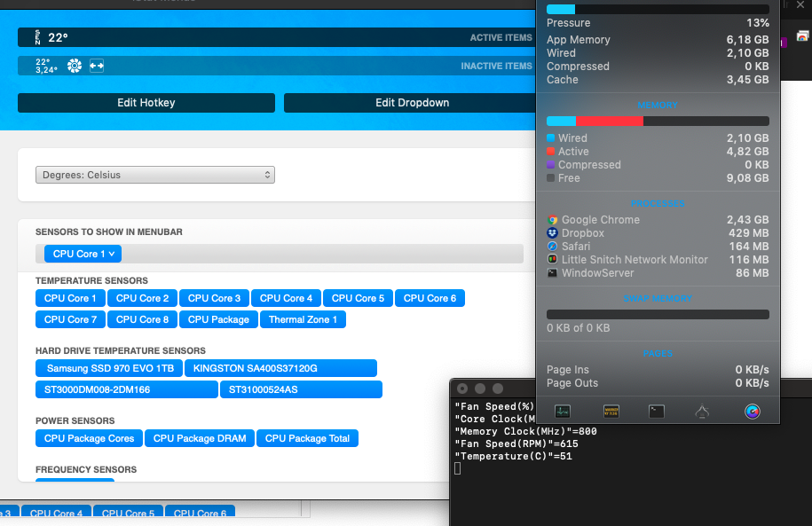
Task: Click the swap memory usage bar
Action: click(x=658, y=315)
